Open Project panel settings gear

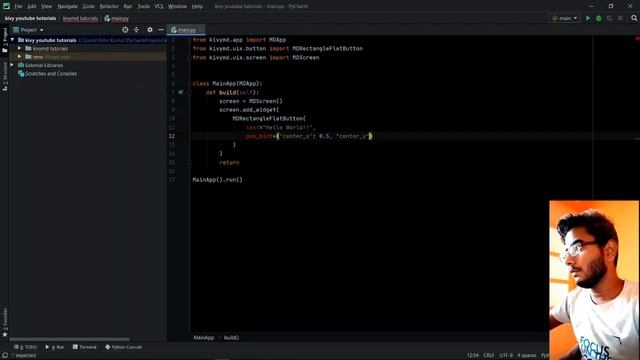[x=150, y=30]
